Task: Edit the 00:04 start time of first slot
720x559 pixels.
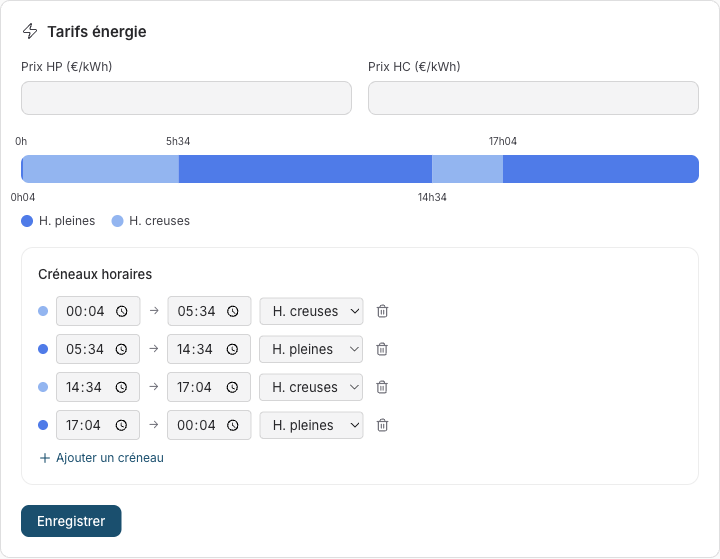Action: (x=98, y=311)
